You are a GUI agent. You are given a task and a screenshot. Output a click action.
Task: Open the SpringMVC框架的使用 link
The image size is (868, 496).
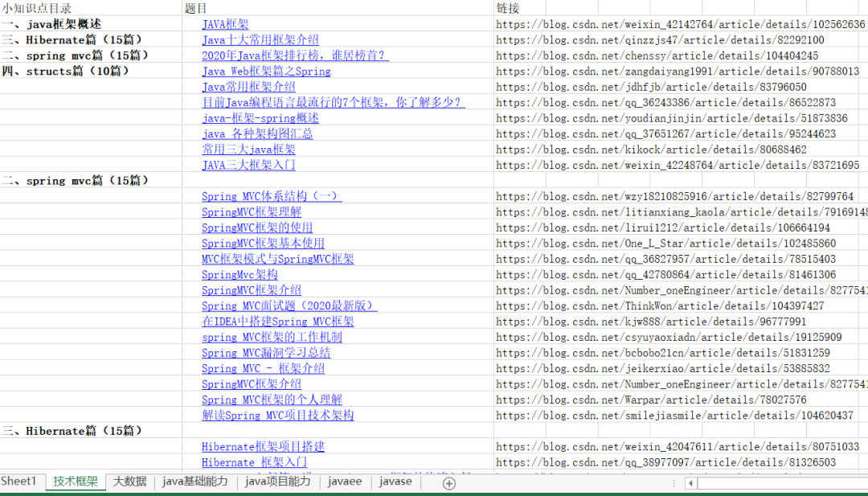[257, 228]
